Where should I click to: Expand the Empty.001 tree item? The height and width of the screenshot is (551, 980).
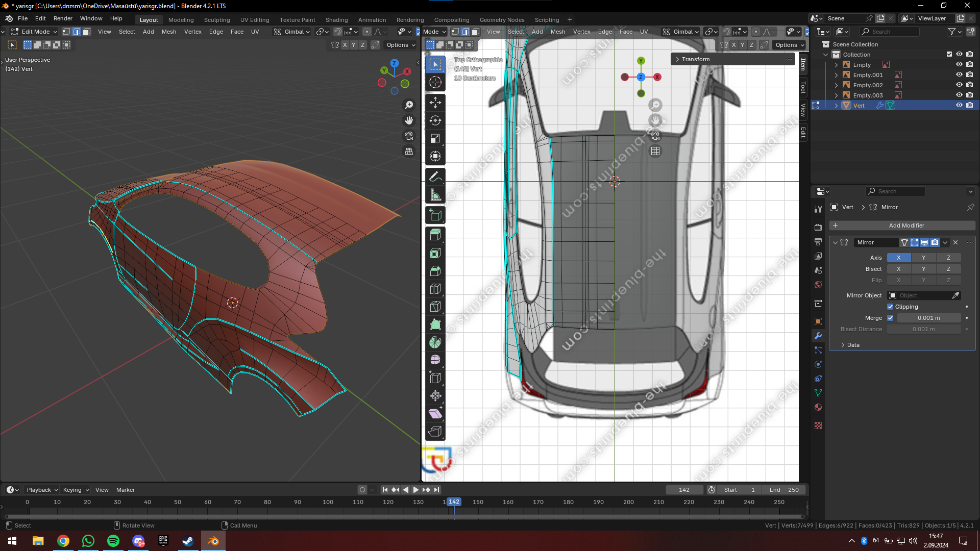[836, 75]
